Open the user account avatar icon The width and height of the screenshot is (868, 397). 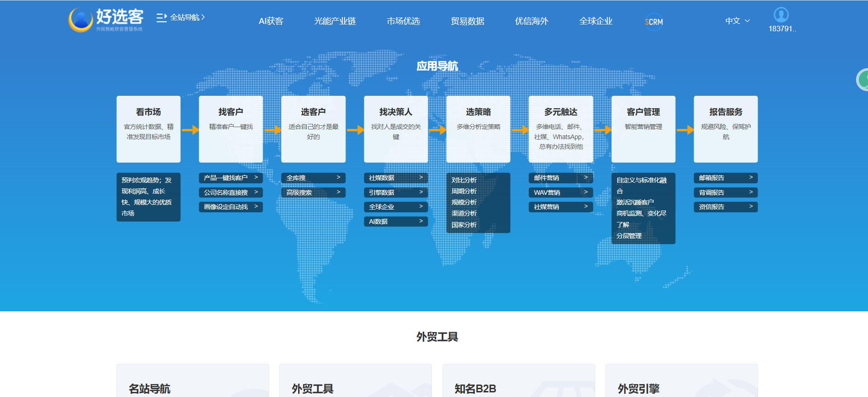point(781,15)
